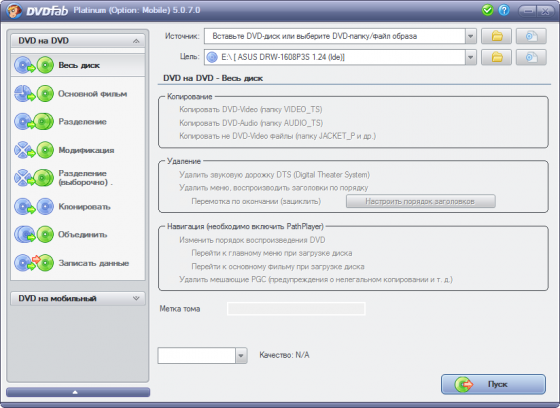Image resolution: width=560 pixels, height=408 pixels.
Task: Click the DVD на DVD - Весь диск heading
Action: 213,78
